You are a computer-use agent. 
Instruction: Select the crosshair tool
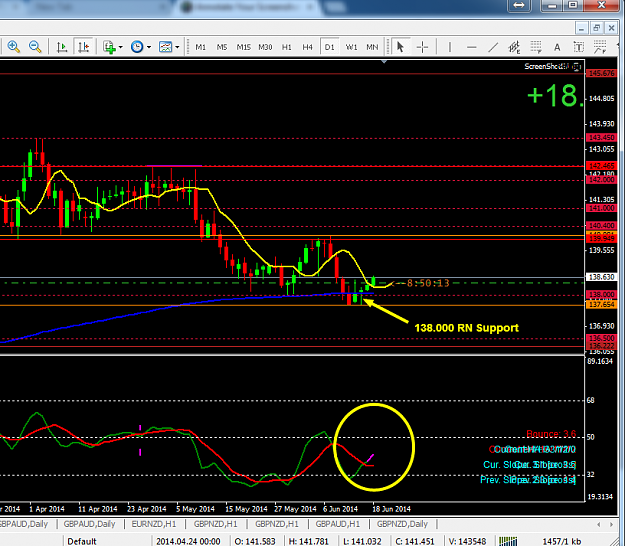click(422, 47)
